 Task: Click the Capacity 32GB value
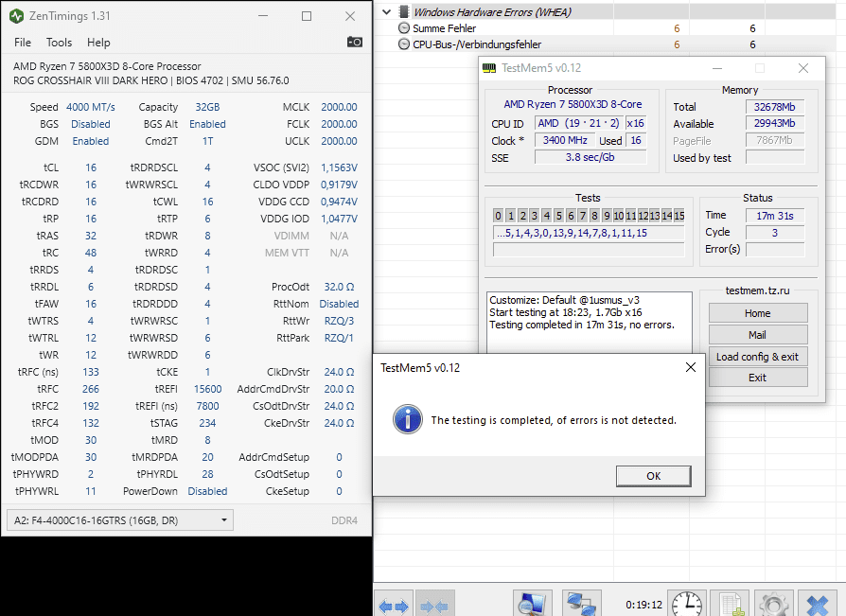click(x=208, y=107)
